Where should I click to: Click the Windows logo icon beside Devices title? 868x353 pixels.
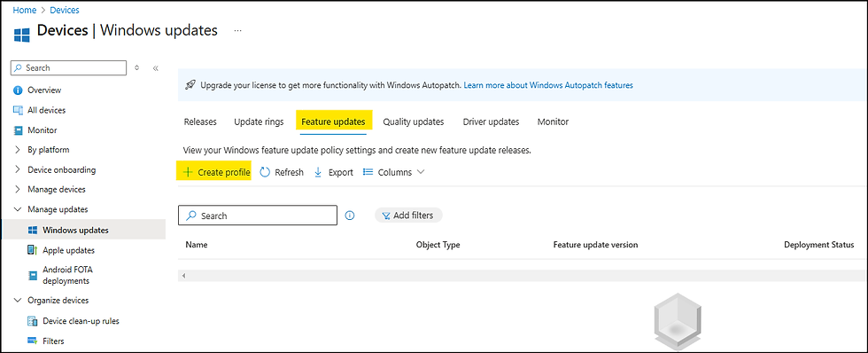coord(21,35)
